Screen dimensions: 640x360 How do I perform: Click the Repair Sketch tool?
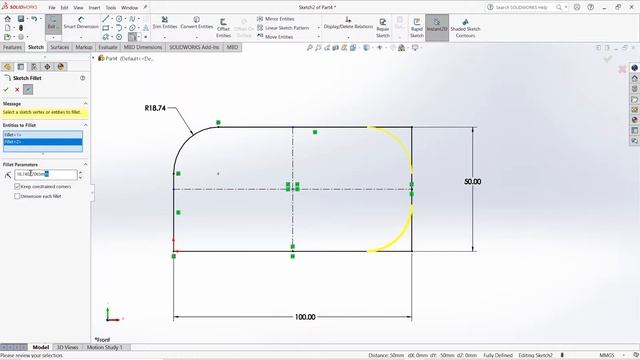point(382,28)
